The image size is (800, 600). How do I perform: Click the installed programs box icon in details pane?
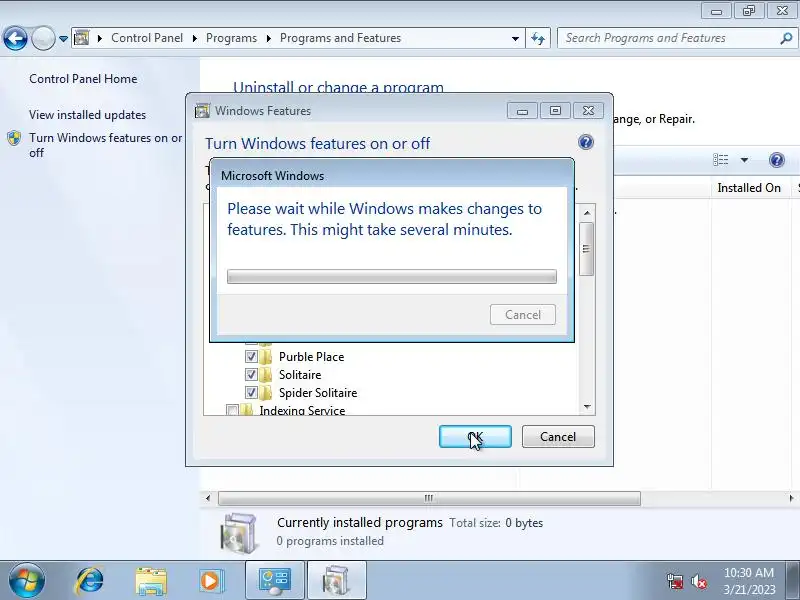[x=238, y=533]
